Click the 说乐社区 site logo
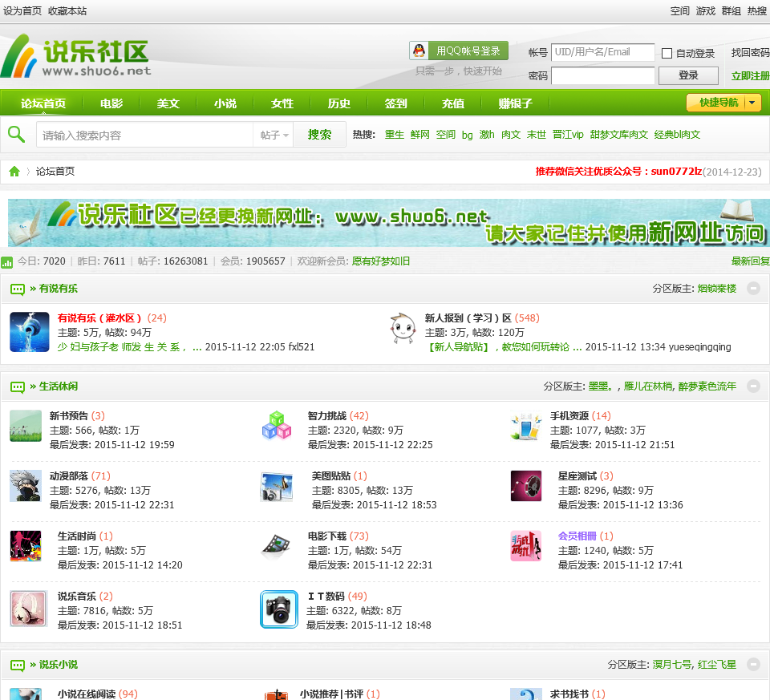770x700 pixels. coord(75,55)
